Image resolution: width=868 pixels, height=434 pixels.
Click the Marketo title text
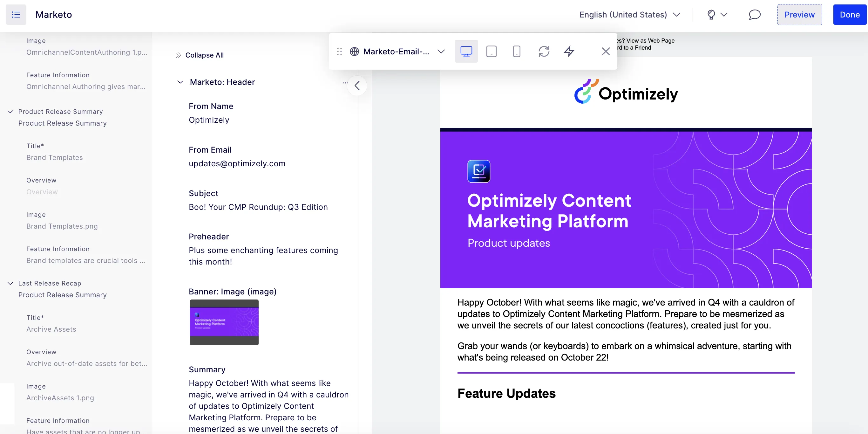pyautogui.click(x=54, y=15)
